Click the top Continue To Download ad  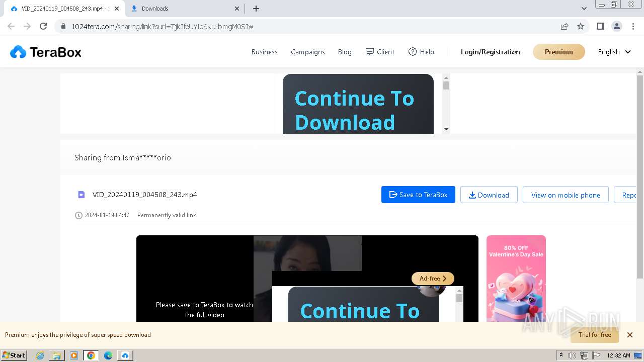(x=358, y=104)
